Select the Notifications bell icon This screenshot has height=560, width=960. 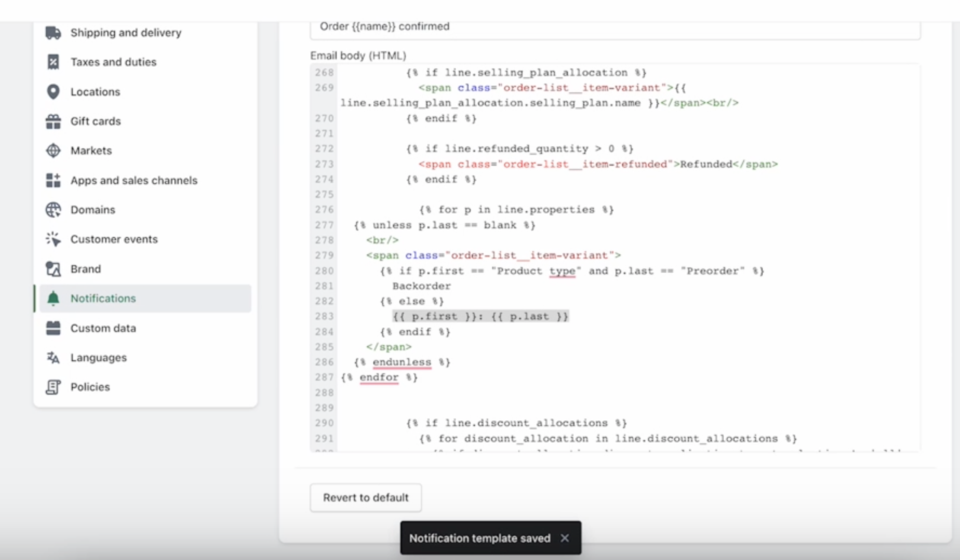click(53, 298)
